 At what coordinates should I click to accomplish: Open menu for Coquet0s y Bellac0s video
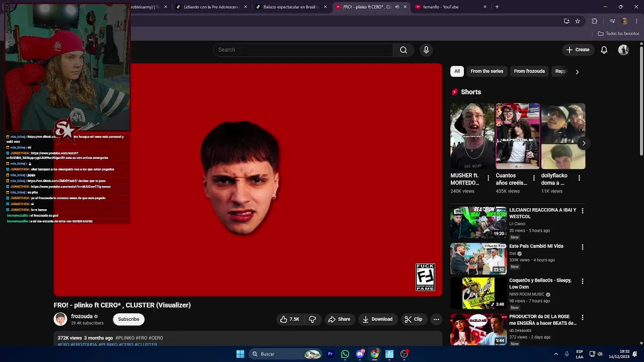tap(583, 282)
